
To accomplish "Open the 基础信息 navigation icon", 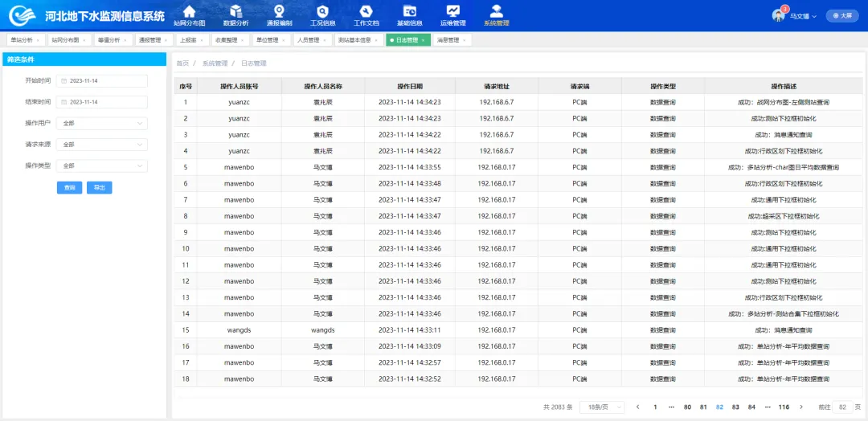I will pos(409,11).
